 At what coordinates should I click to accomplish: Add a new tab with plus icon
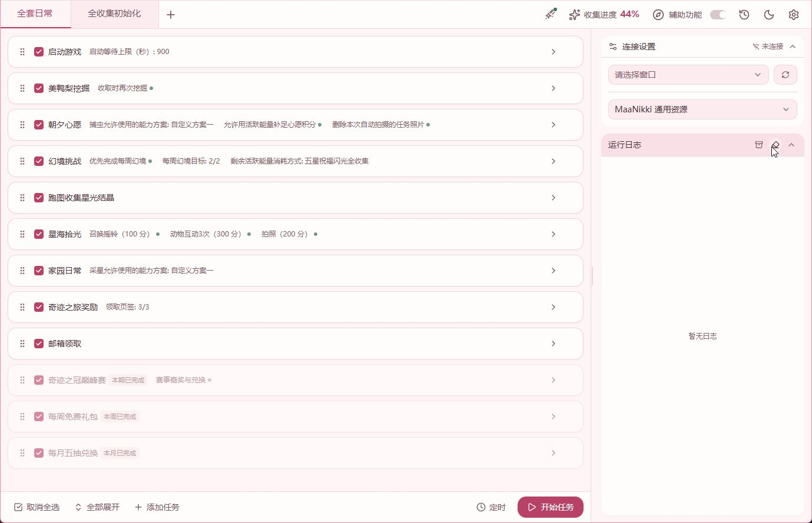coord(171,15)
